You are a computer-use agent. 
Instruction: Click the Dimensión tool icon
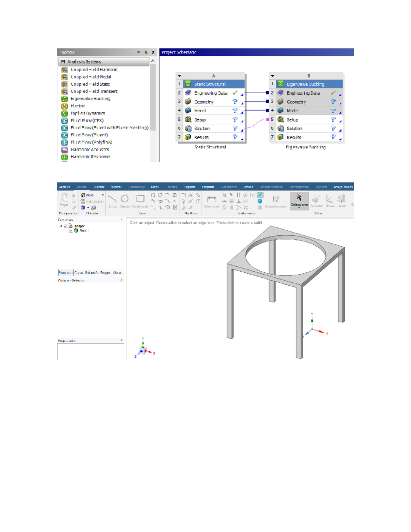tap(212, 198)
